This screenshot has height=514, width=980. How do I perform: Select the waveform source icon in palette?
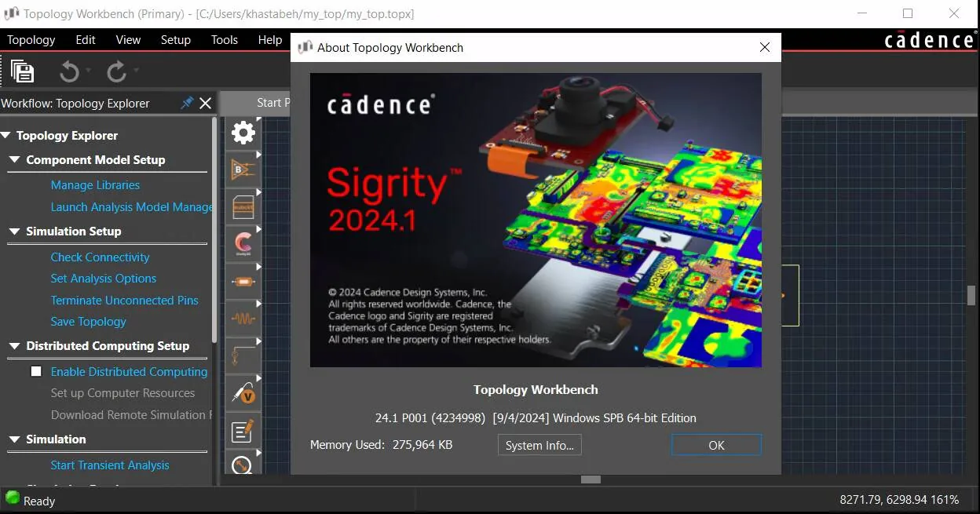[x=243, y=319]
